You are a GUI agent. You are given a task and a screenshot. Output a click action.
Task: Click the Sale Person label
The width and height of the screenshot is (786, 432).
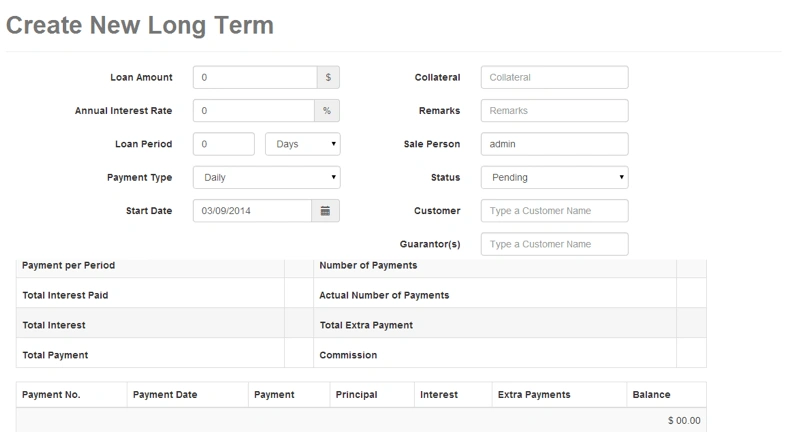click(x=432, y=144)
